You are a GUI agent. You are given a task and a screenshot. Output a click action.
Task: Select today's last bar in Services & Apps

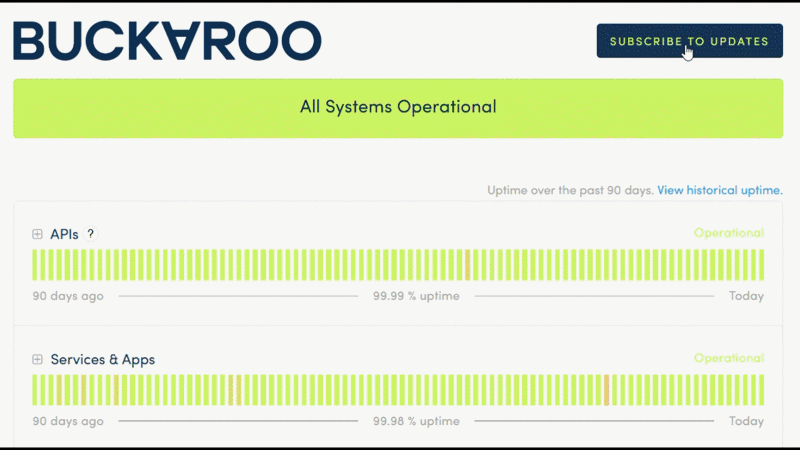coord(760,390)
